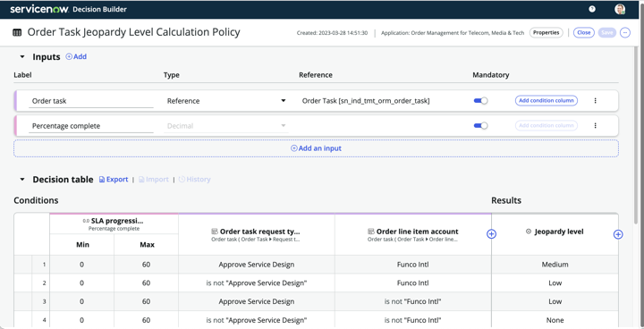This screenshot has height=329, width=644.
Task: Select the Medium jeopardy level cell
Action: coord(555,265)
